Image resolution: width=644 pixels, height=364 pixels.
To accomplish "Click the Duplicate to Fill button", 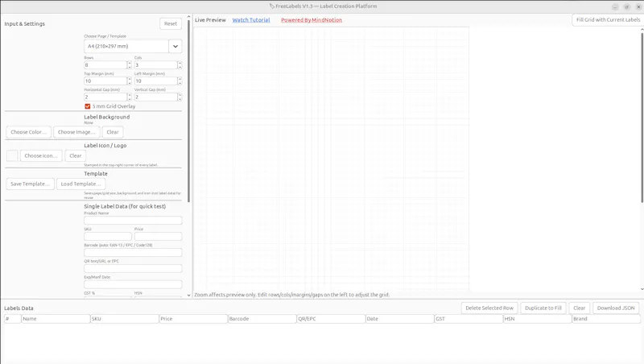I will (x=543, y=308).
